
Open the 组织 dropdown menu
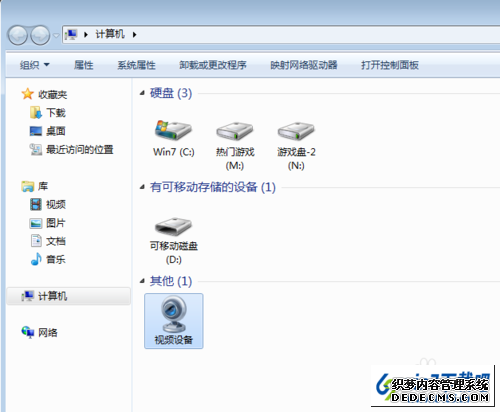click(34, 65)
